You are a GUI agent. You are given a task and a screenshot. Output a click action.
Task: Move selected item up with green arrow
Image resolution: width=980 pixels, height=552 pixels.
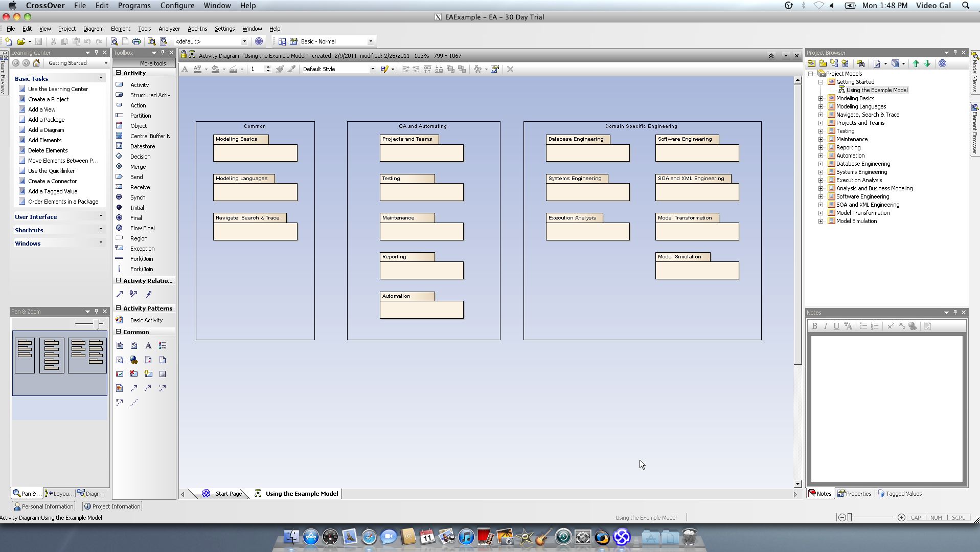coord(916,63)
